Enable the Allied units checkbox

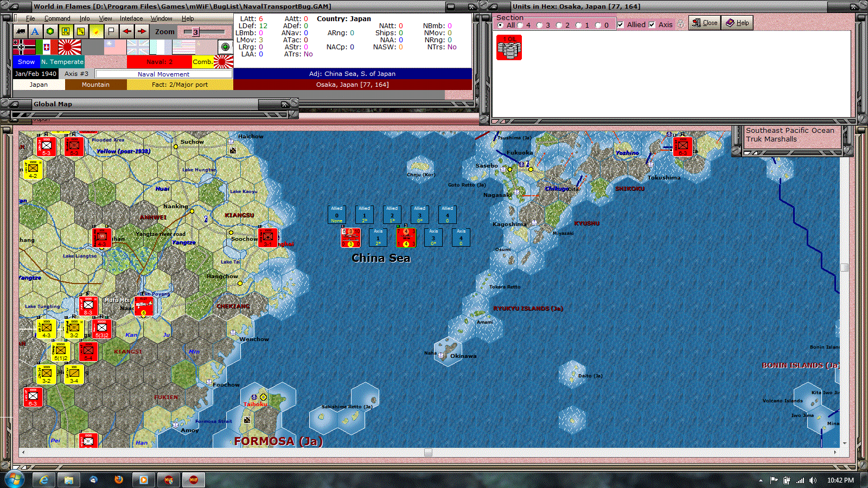coord(620,24)
